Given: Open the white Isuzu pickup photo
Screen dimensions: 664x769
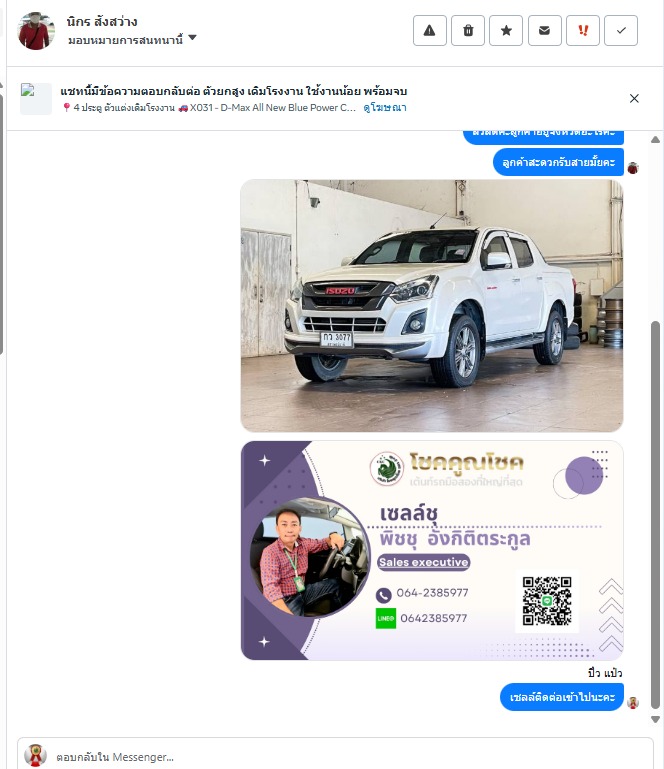Looking at the screenshot, I should (432, 306).
